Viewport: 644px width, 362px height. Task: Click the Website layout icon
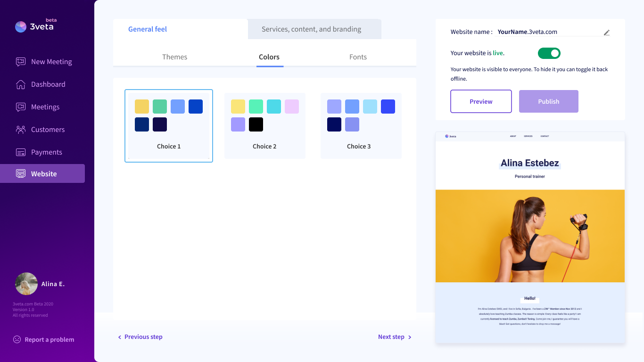(x=21, y=173)
